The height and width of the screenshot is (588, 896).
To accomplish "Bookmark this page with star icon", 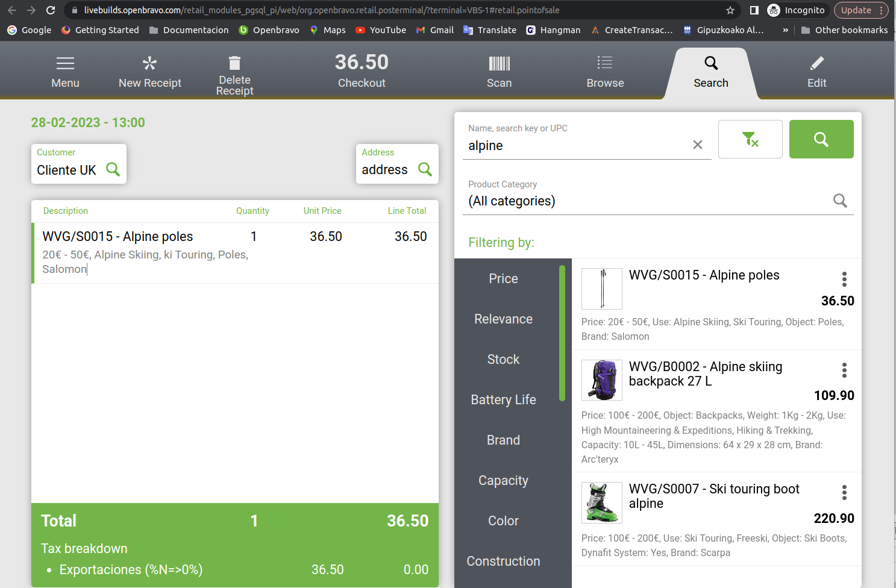I will coord(730,10).
